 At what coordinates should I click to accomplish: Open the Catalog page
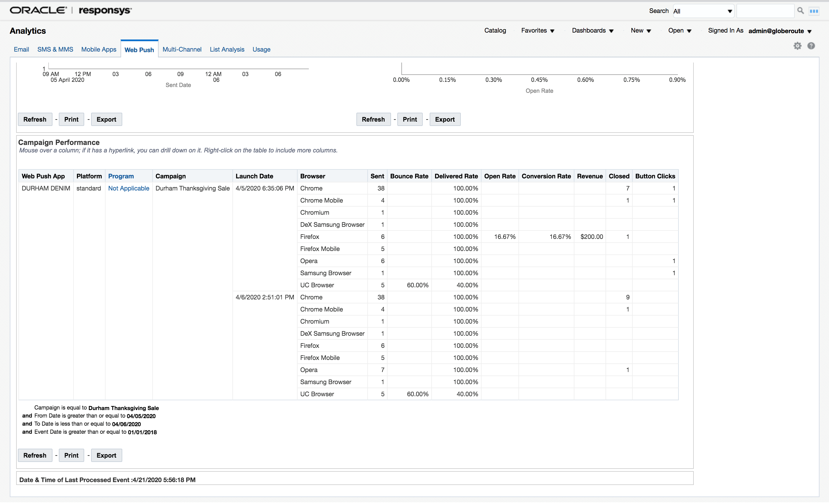495,31
